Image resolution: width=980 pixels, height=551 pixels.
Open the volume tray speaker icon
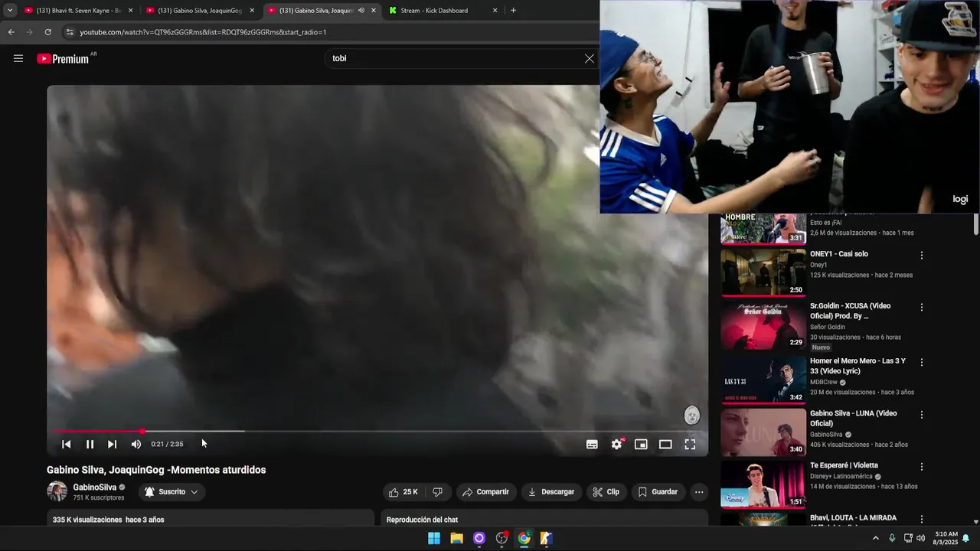pyautogui.click(x=920, y=538)
